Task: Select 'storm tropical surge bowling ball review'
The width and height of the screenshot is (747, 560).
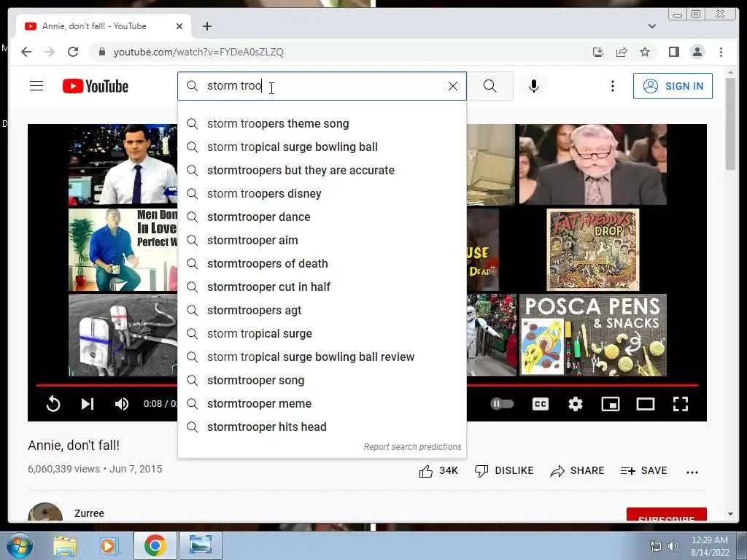Action: [x=322, y=357]
